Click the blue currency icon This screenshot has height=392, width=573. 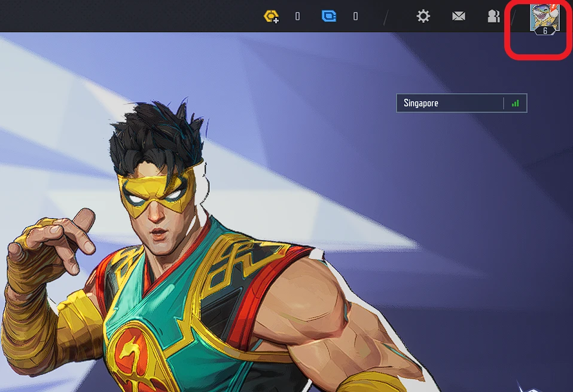(329, 16)
